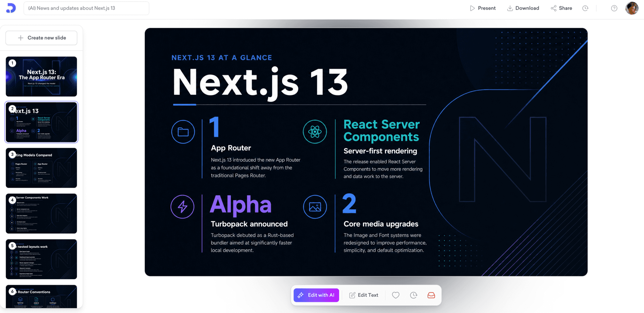Click the React Server Components heading
644x313 pixels.
pos(382,130)
